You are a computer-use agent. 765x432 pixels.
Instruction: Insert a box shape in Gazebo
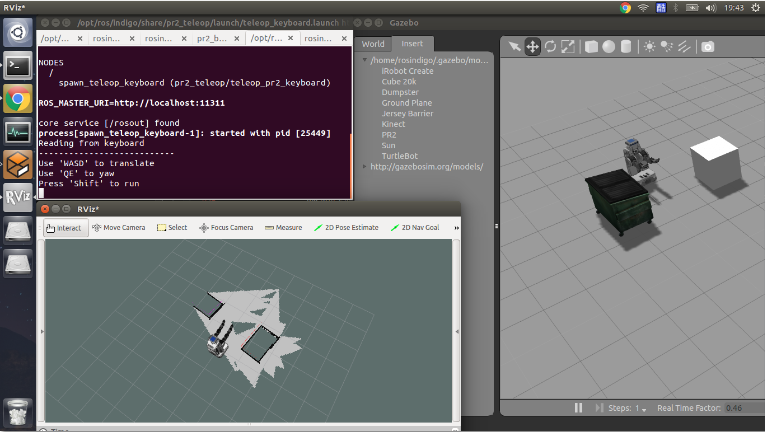coord(591,46)
